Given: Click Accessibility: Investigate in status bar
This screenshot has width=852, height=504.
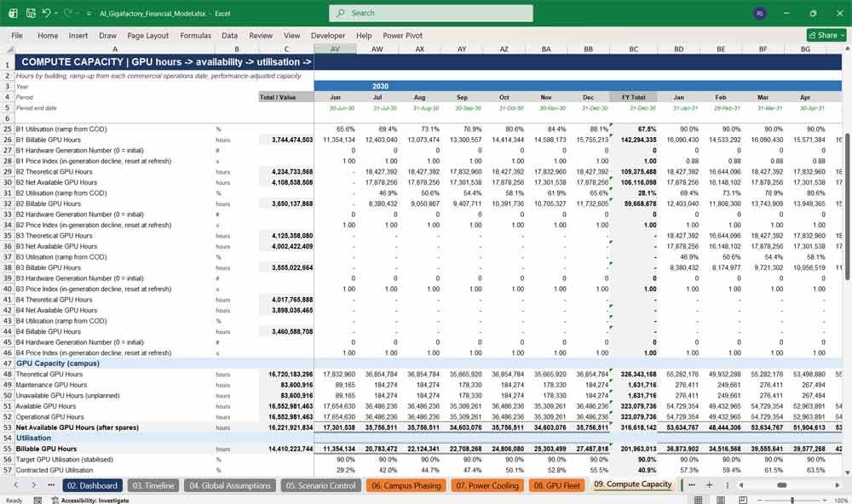Looking at the screenshot, I should coord(90,501).
